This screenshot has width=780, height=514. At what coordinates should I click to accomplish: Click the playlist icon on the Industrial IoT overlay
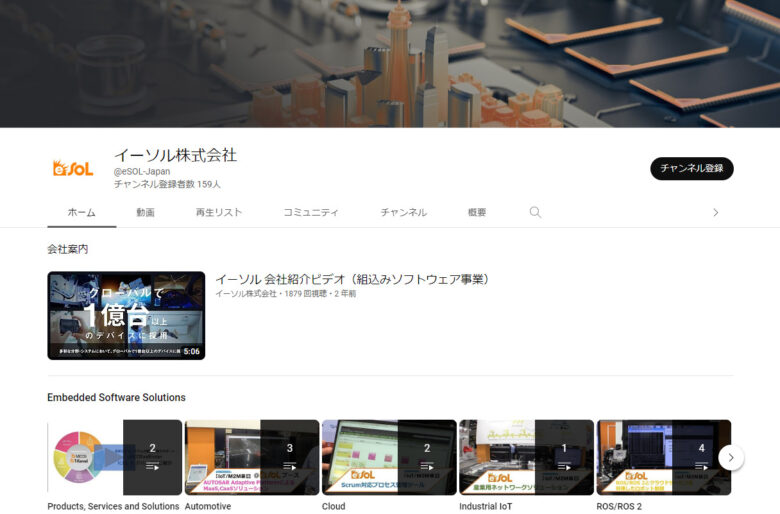564,467
